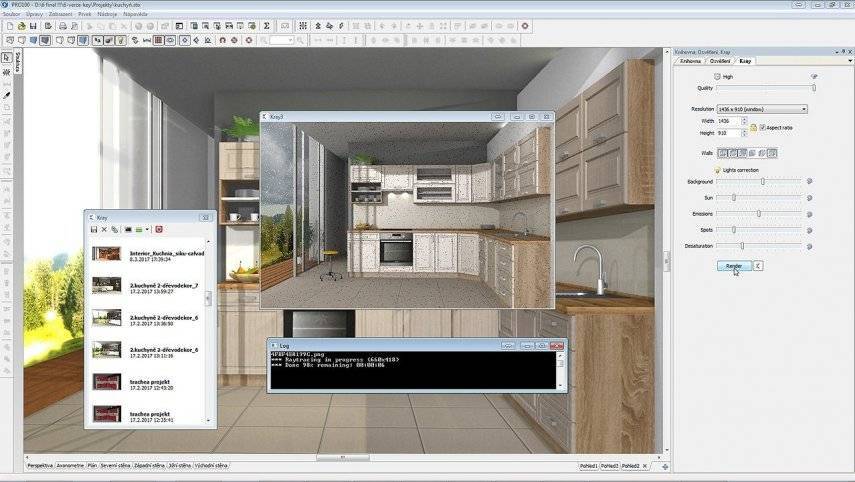Click the delete X icon in Kray list window
Image resolution: width=855 pixels, height=482 pixels.
click(x=104, y=230)
